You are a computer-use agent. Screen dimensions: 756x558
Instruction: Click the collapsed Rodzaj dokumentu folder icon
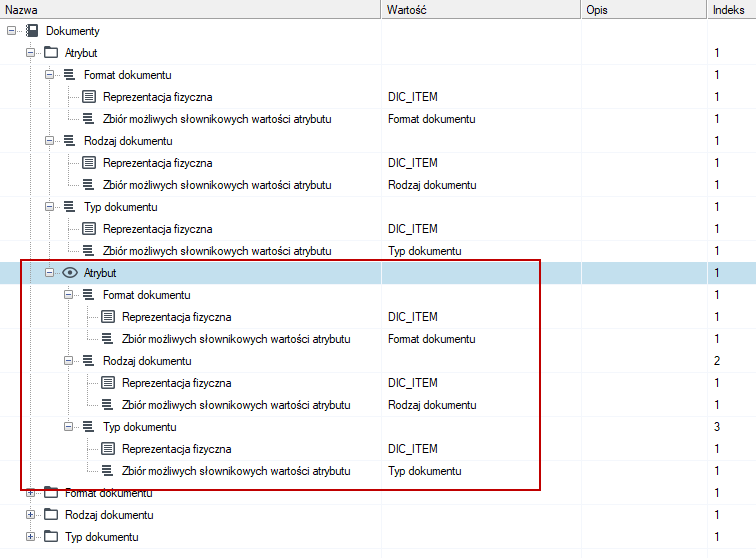(51, 515)
